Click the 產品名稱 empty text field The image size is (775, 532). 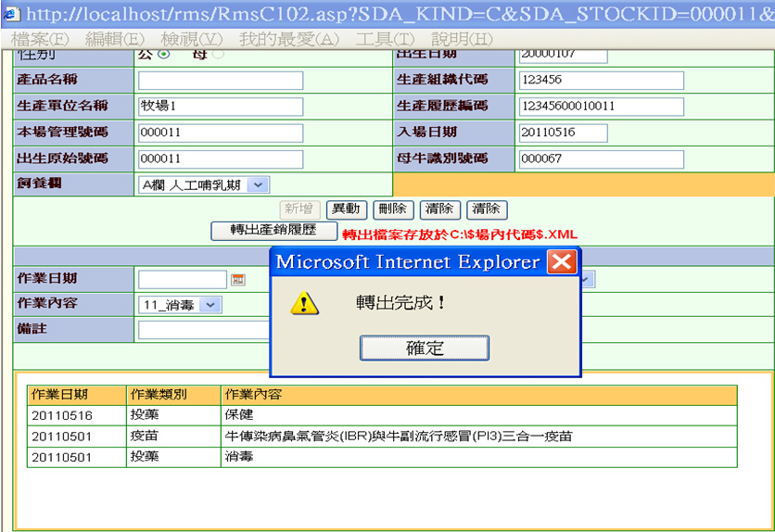point(221,81)
